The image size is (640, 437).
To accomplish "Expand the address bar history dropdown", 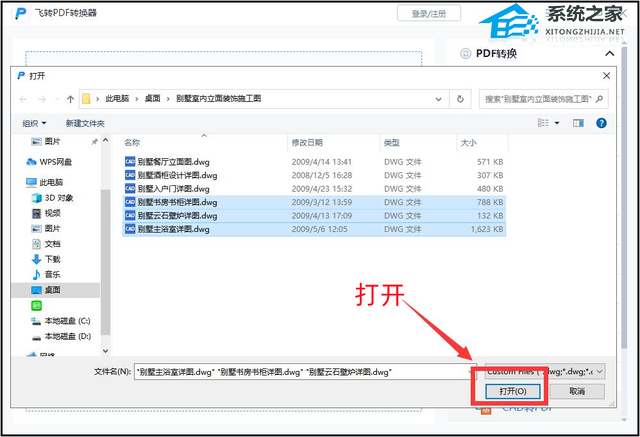I will pos(438,99).
